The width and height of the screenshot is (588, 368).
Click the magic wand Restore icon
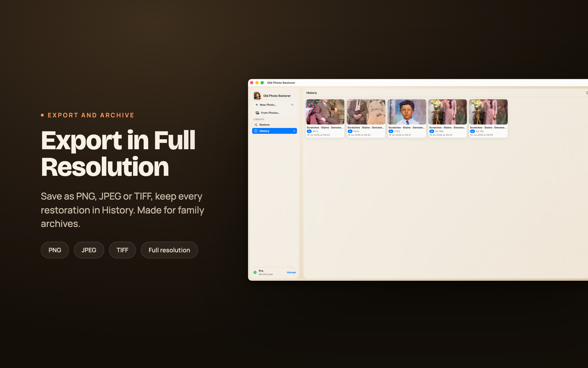tap(256, 125)
